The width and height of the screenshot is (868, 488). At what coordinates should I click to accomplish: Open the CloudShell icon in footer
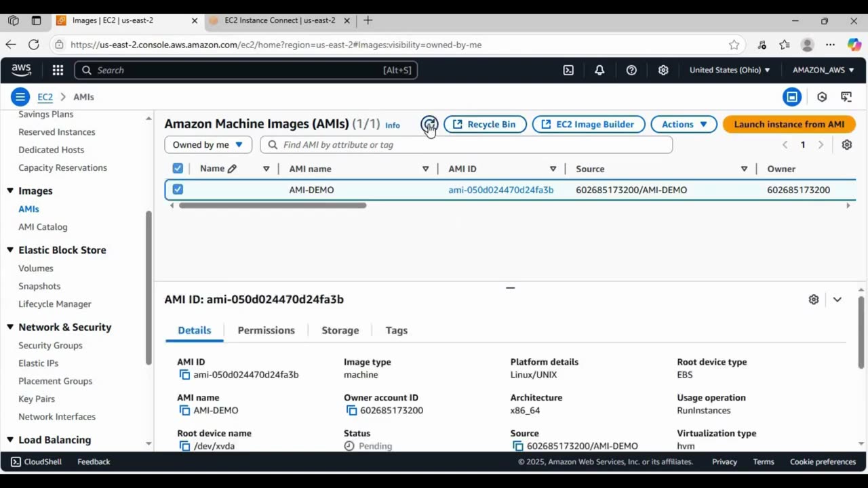(x=16, y=462)
